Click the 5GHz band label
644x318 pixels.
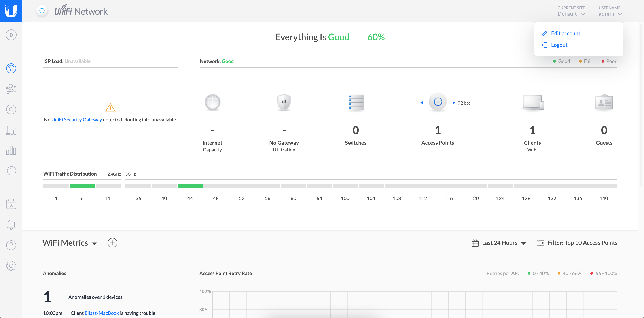click(131, 174)
